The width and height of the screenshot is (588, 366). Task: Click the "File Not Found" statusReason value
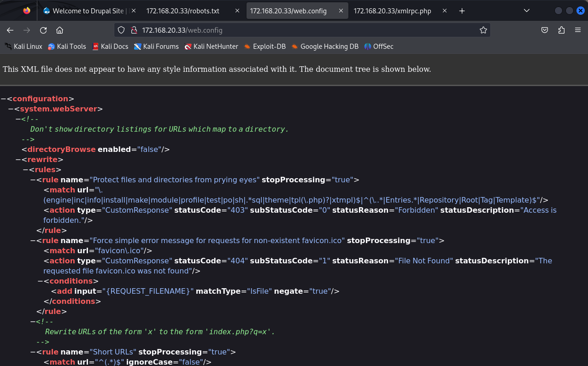click(424, 261)
